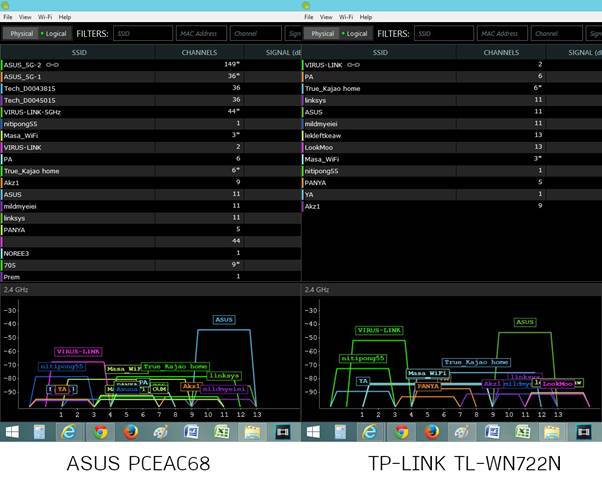The height and width of the screenshot is (484, 602).
Task: Sort by SIGNAL column in left window
Action: [x=273, y=52]
